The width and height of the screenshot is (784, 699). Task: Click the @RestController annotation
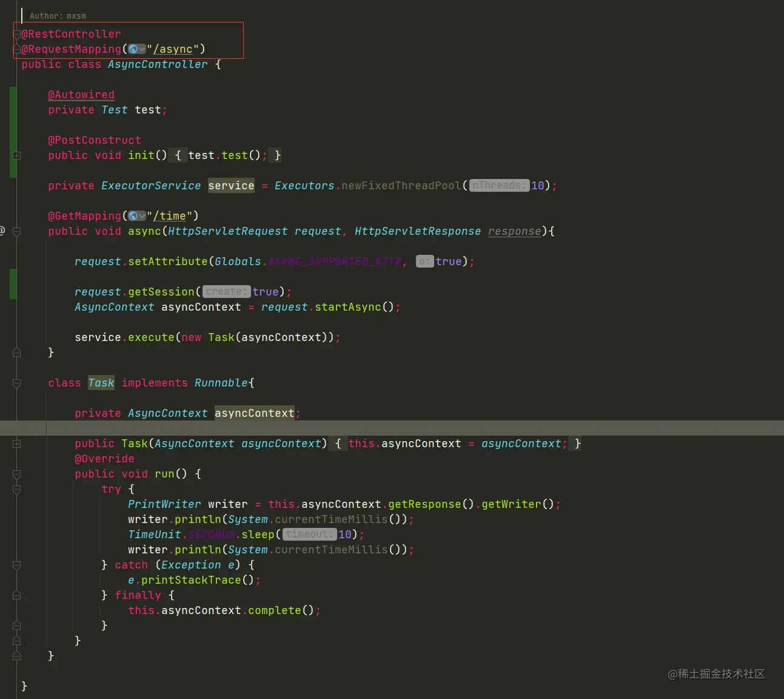pyautogui.click(x=72, y=34)
